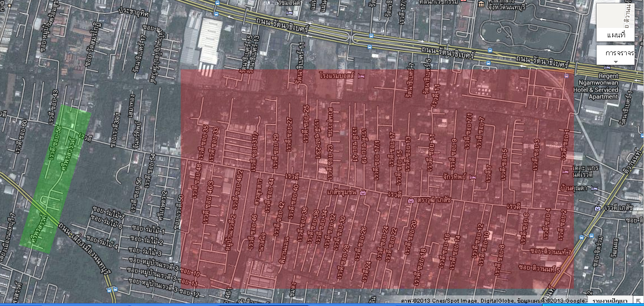Click the map view thumbnail above แผนที่
This screenshot has height=306, width=644.
click(x=616, y=16)
